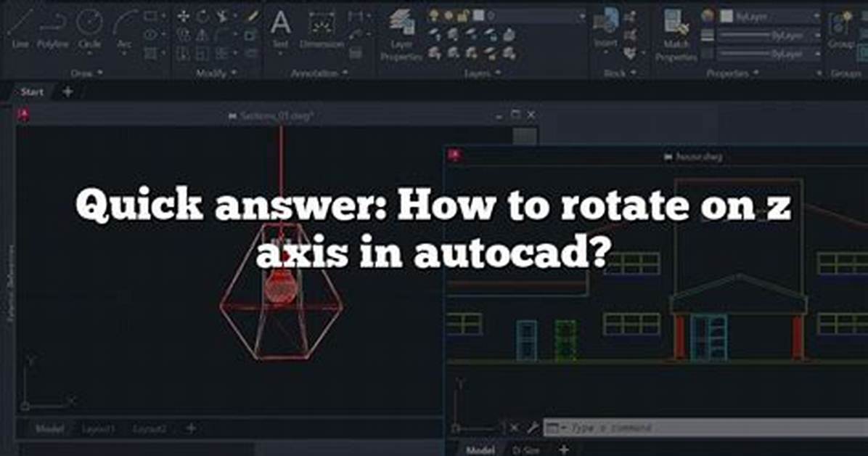Toggle the layer lock padlock icon
Image resolution: width=868 pixels, height=456 pixels.
coord(463,16)
